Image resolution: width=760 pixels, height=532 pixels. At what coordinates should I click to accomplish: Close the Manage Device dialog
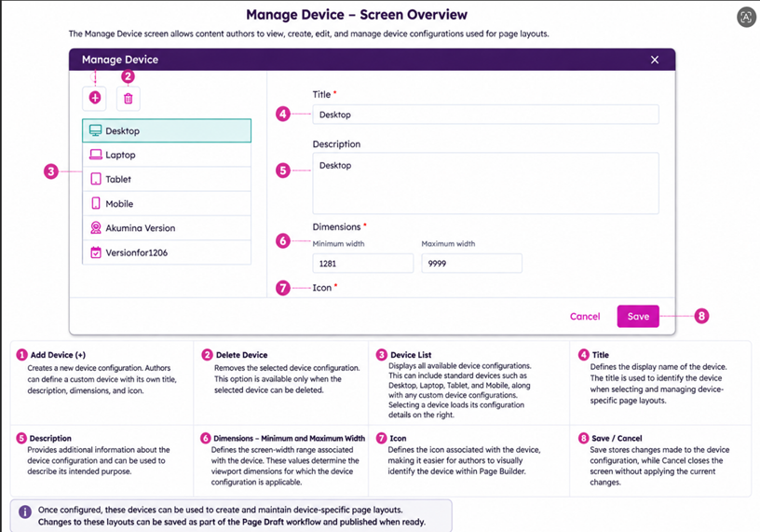tap(655, 60)
